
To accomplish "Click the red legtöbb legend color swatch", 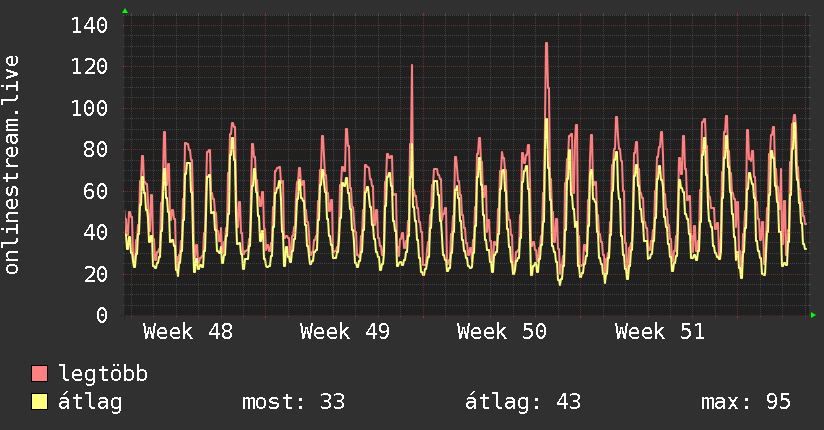I will [x=40, y=374].
